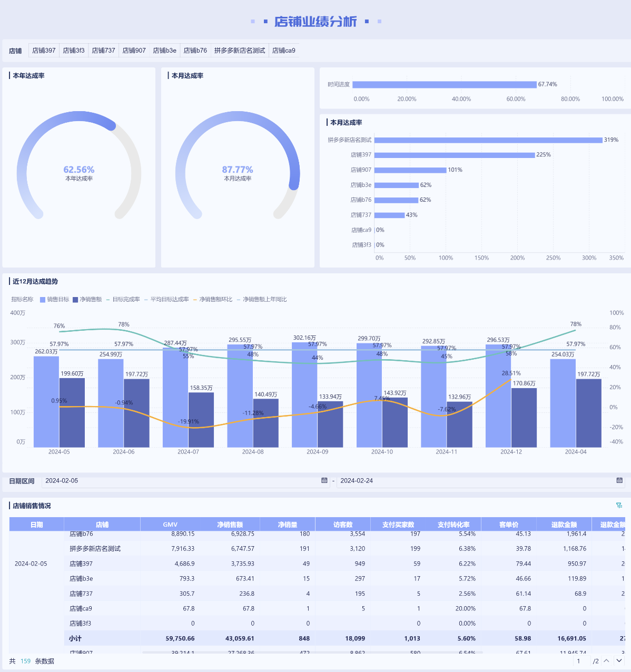Click the end date field 2024-02-24
631x672 pixels.
coord(474,481)
